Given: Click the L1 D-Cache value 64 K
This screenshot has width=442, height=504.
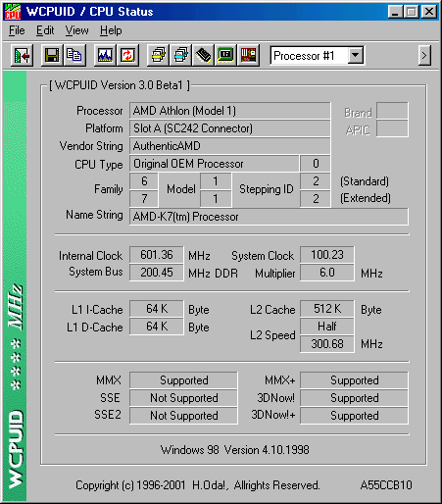Looking at the screenshot, I should (x=157, y=327).
